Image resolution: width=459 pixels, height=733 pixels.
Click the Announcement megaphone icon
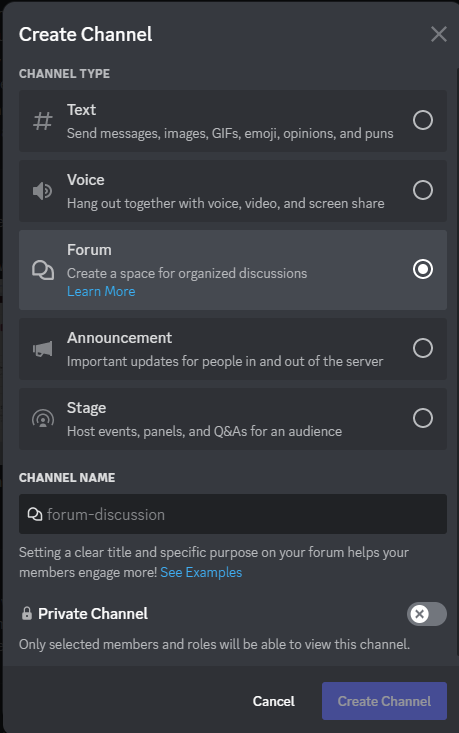[x=43, y=349]
